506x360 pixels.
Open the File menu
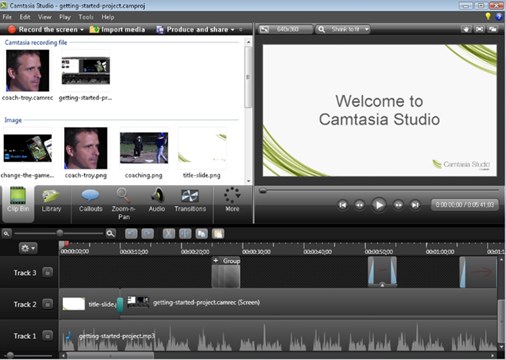[7, 17]
